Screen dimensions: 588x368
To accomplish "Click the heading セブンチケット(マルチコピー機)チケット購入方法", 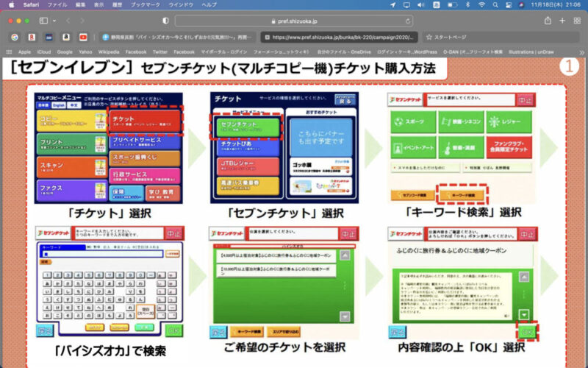I will pyautogui.click(x=288, y=68).
